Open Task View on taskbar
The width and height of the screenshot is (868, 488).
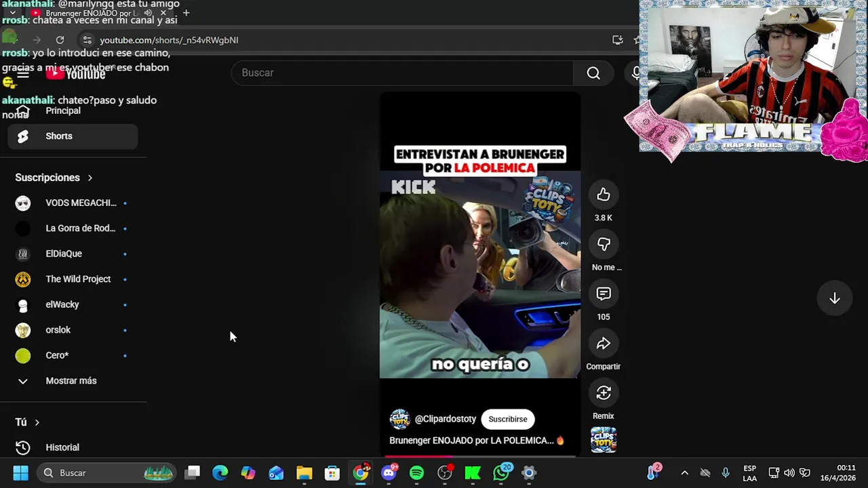193,473
